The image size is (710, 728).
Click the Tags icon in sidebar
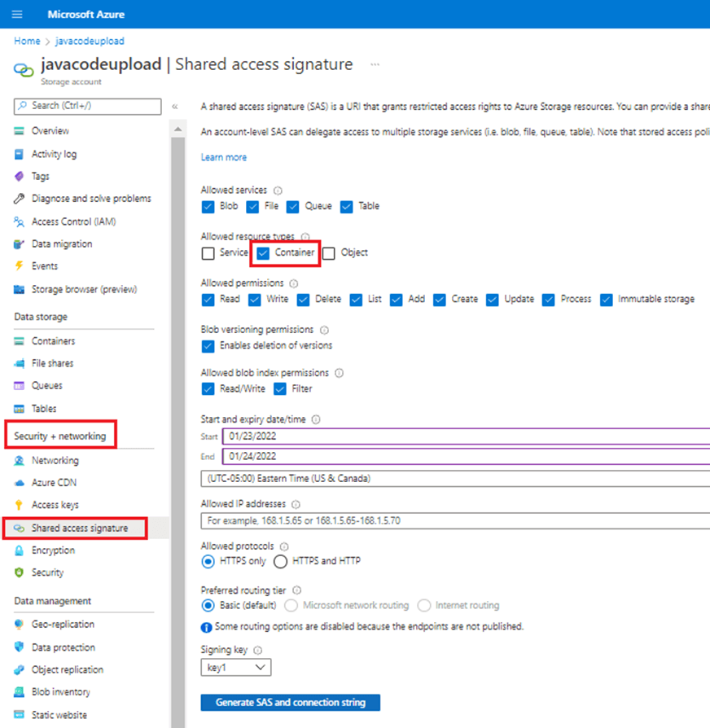tap(20, 176)
